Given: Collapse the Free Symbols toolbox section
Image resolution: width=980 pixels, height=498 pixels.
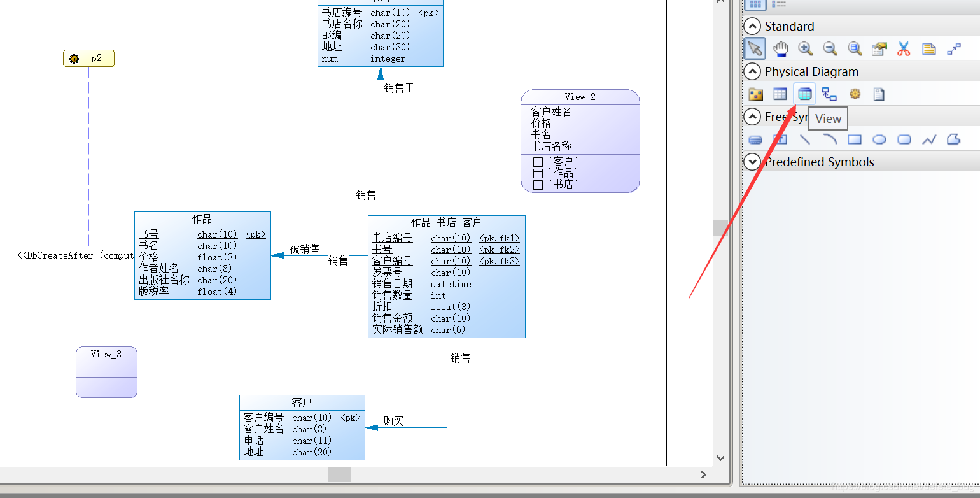Looking at the screenshot, I should pos(752,117).
